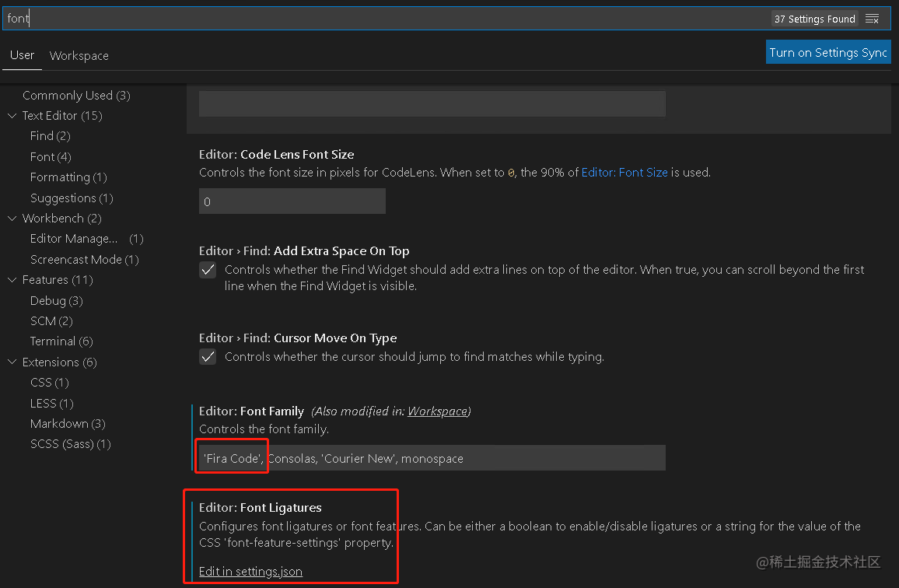Image resolution: width=899 pixels, height=588 pixels.
Task: Switch to the User settings tab
Action: click(22, 55)
